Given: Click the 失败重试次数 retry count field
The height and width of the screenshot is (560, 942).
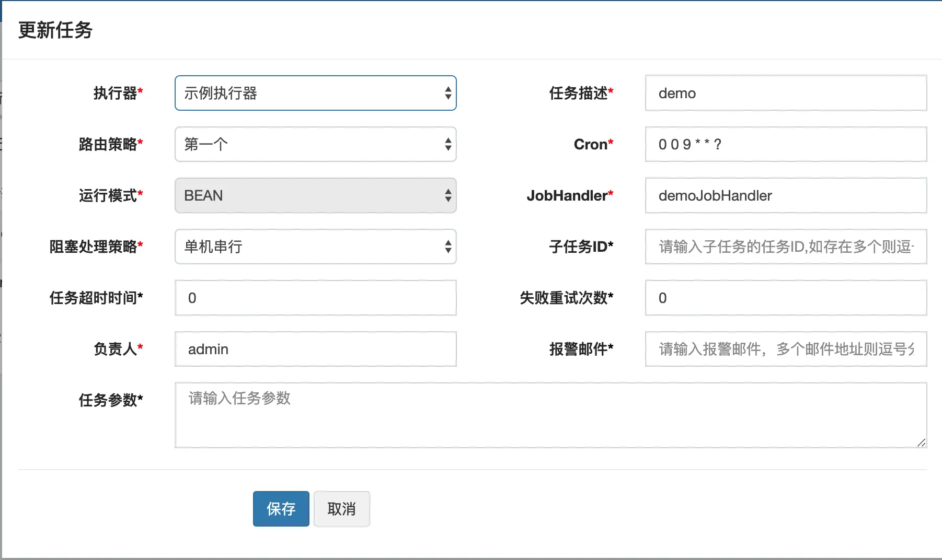Looking at the screenshot, I should 786,298.
